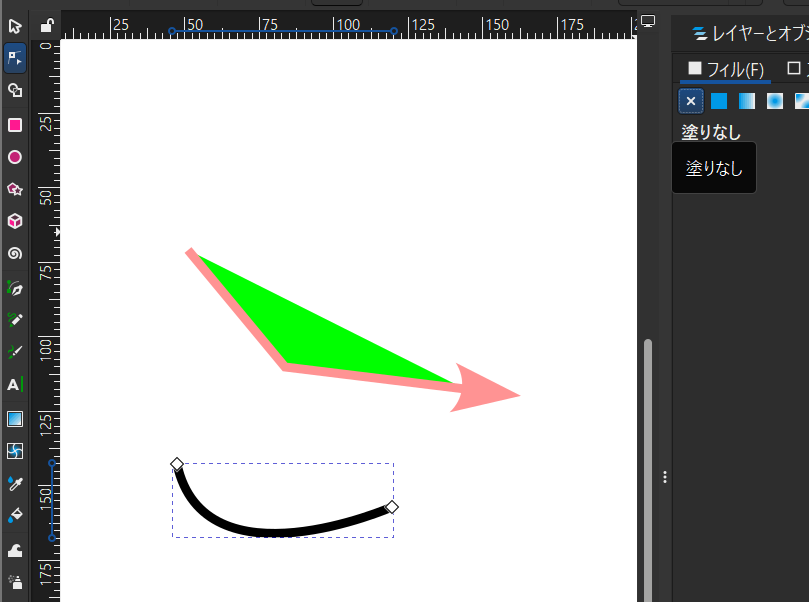Viewport: 809px width, 602px height.
Task: Toggle color-managed display monitor icon
Action: coord(648,22)
